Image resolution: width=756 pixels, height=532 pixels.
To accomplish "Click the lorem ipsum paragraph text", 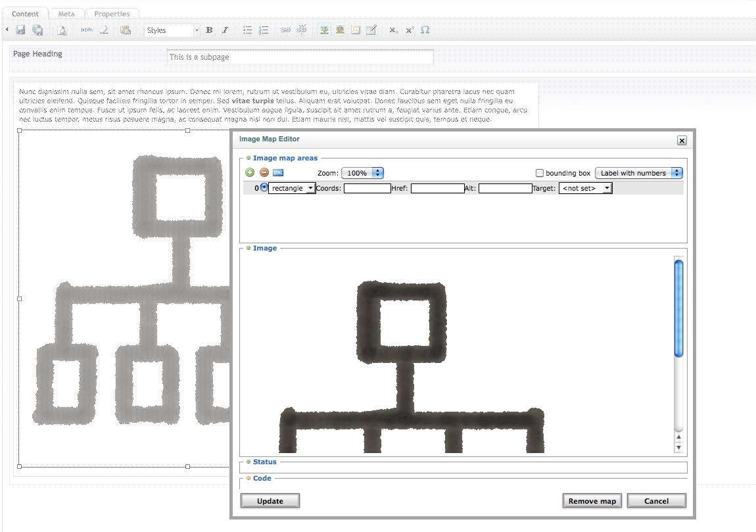I will pos(273,105).
